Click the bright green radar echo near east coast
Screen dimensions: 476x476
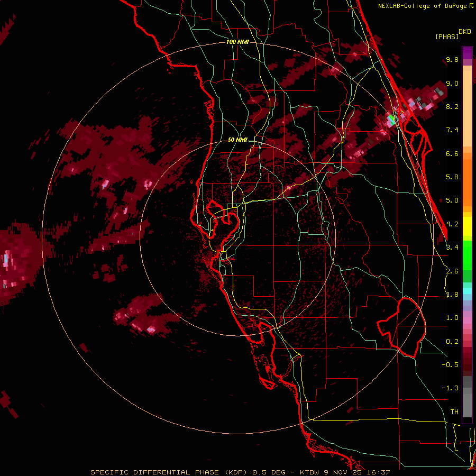[391, 118]
